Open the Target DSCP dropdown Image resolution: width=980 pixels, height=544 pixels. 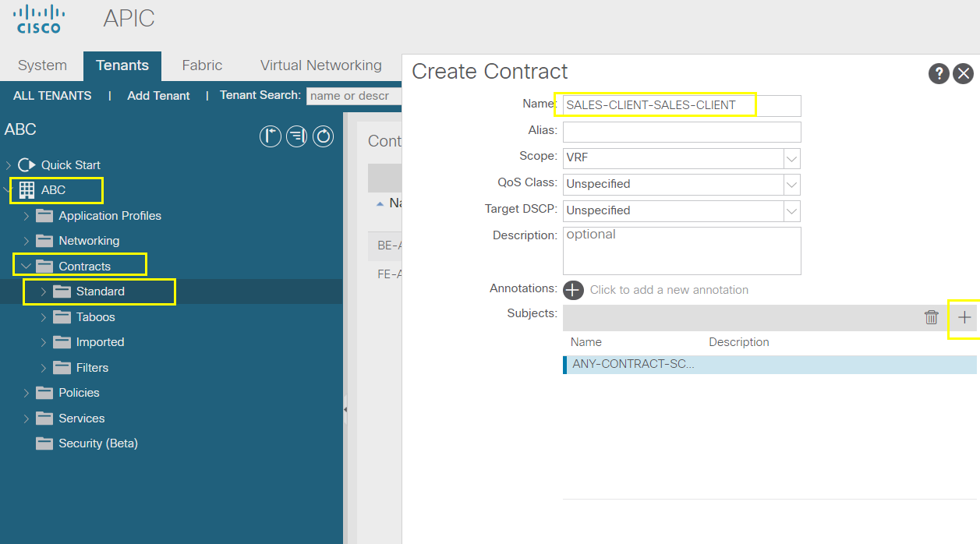tap(792, 211)
